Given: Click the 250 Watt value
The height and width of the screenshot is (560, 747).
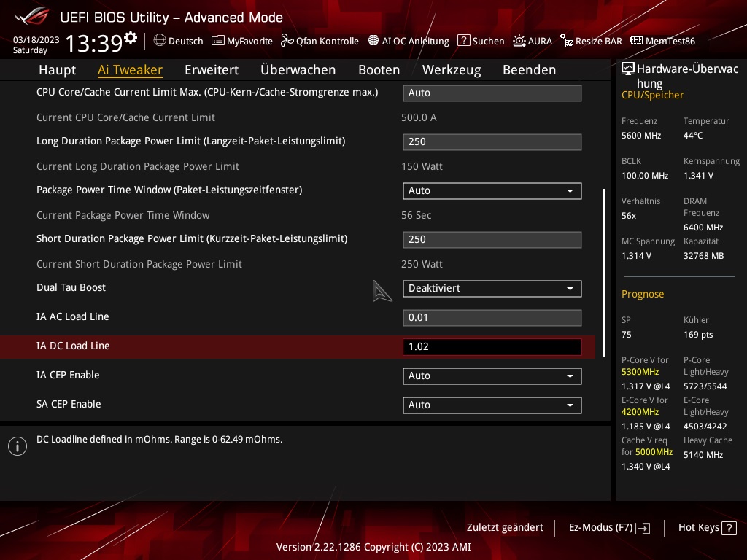Looking at the screenshot, I should click(422, 264).
